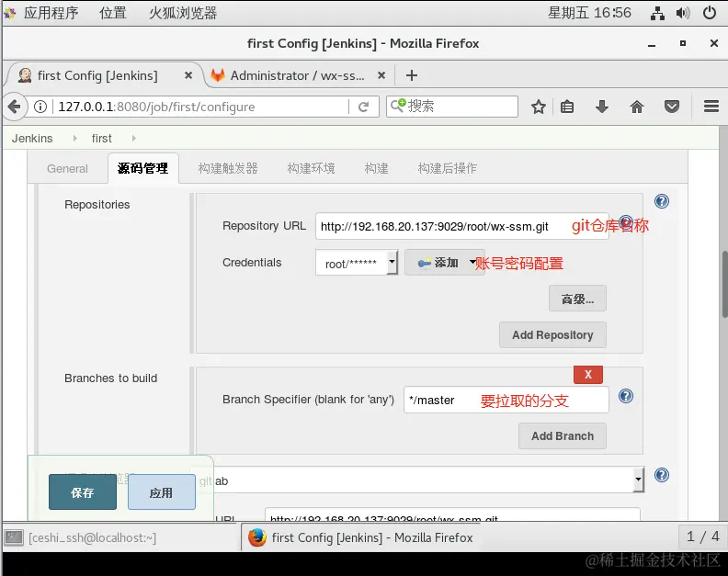This screenshot has width=728, height=576.
Task: Click the network status tray icon
Action: (x=657, y=13)
